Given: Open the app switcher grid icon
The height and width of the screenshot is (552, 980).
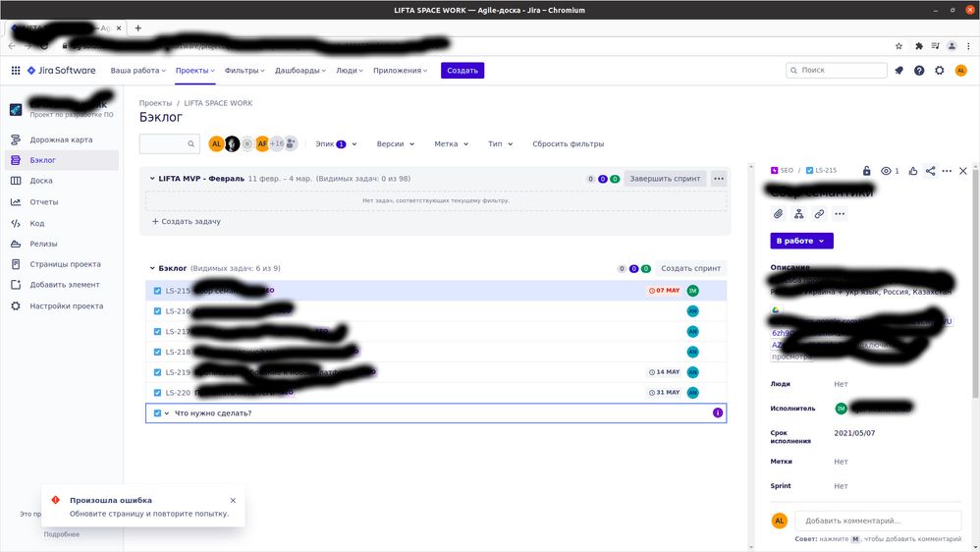Looking at the screenshot, I should pos(16,71).
